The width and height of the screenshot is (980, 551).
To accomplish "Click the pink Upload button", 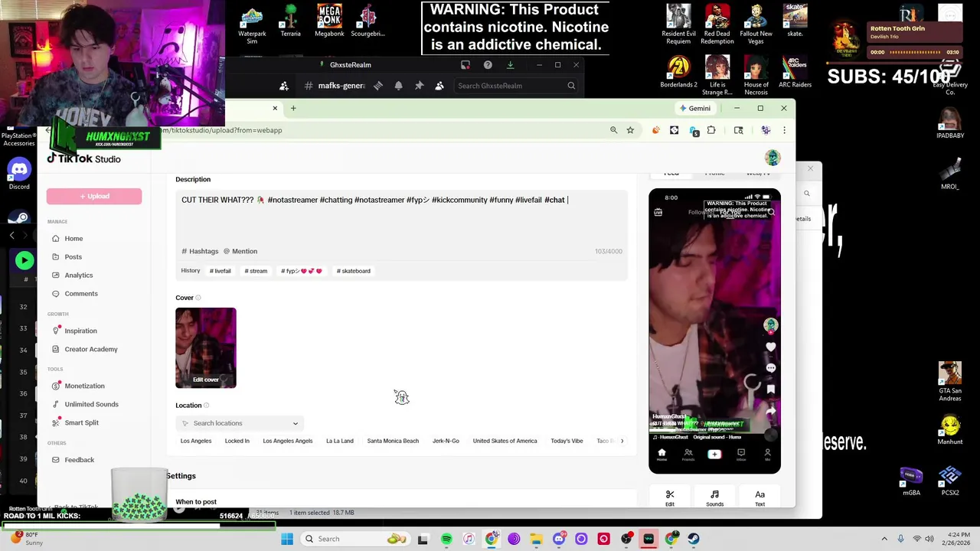I will pyautogui.click(x=94, y=197).
